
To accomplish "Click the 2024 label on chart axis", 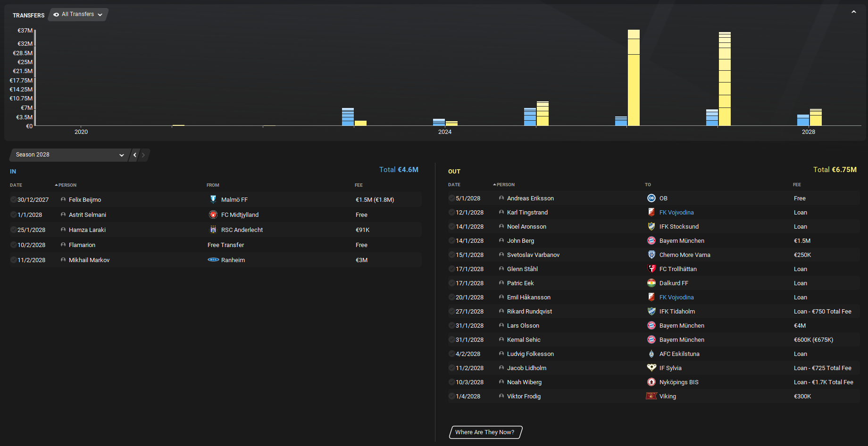I will point(445,132).
